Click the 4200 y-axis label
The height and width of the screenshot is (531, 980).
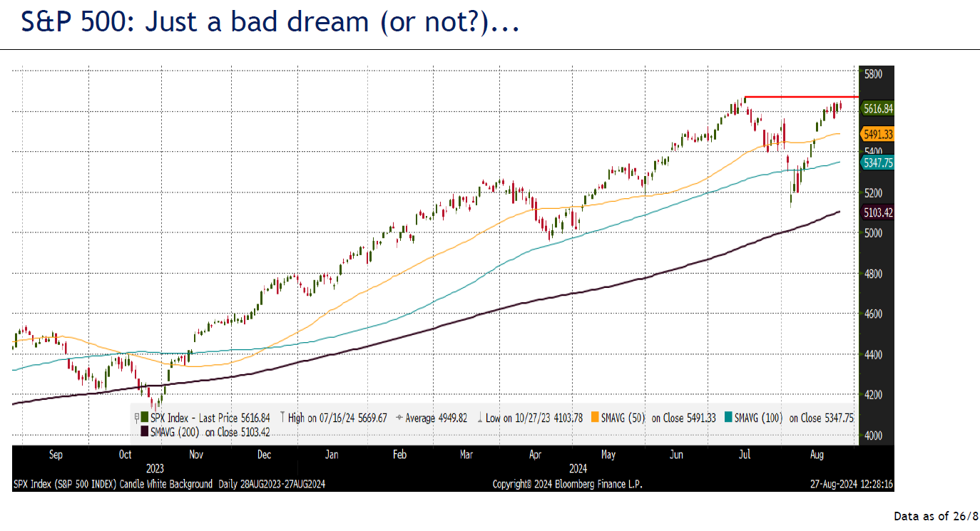[x=873, y=395]
